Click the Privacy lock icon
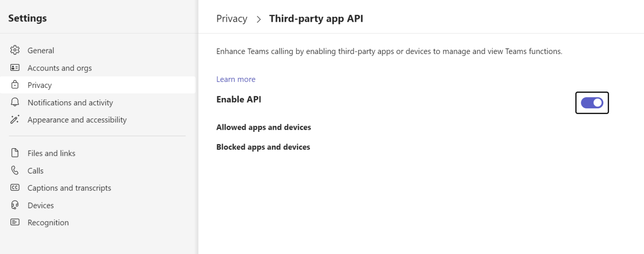The width and height of the screenshot is (644, 254). click(x=15, y=85)
